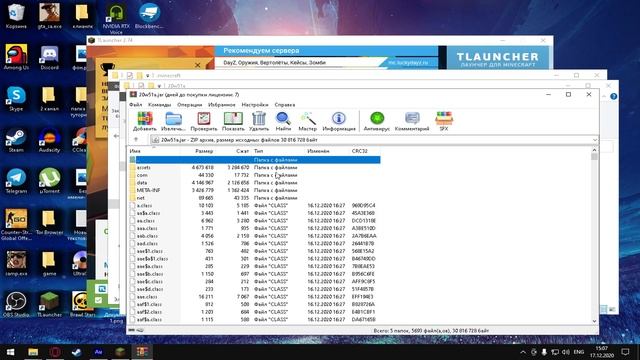Open the Blockbench desktop icon

coord(149,16)
